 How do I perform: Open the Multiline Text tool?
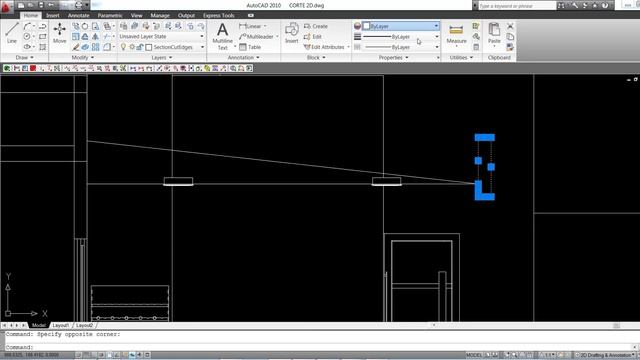(x=222, y=36)
